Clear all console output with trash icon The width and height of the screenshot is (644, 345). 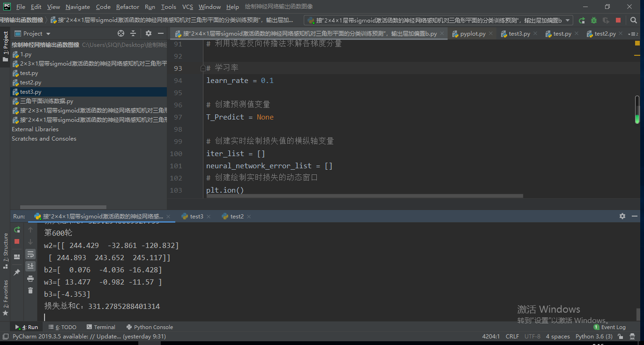click(x=30, y=291)
